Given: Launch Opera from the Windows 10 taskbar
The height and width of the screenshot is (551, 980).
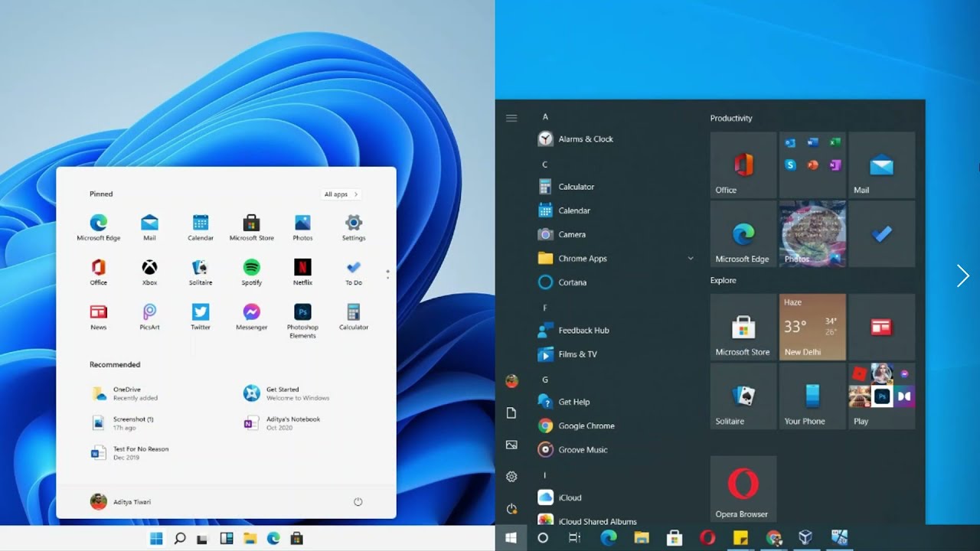Looking at the screenshot, I should coord(707,538).
